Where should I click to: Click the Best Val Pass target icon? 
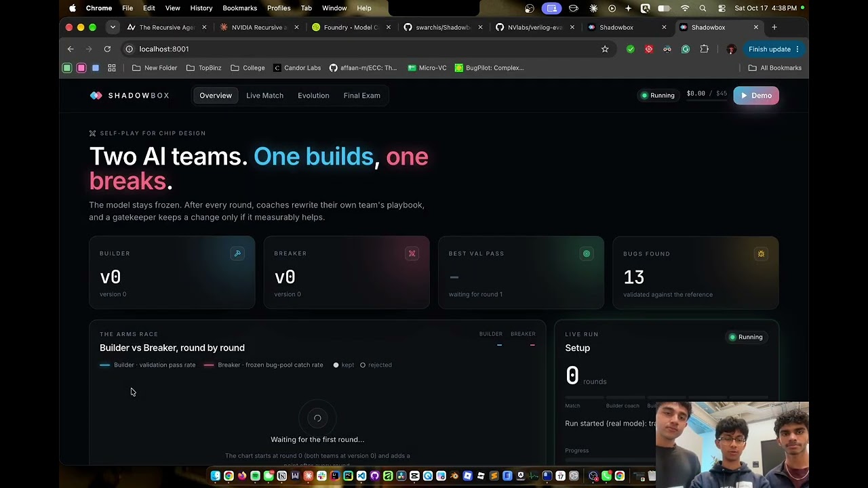[587, 253]
